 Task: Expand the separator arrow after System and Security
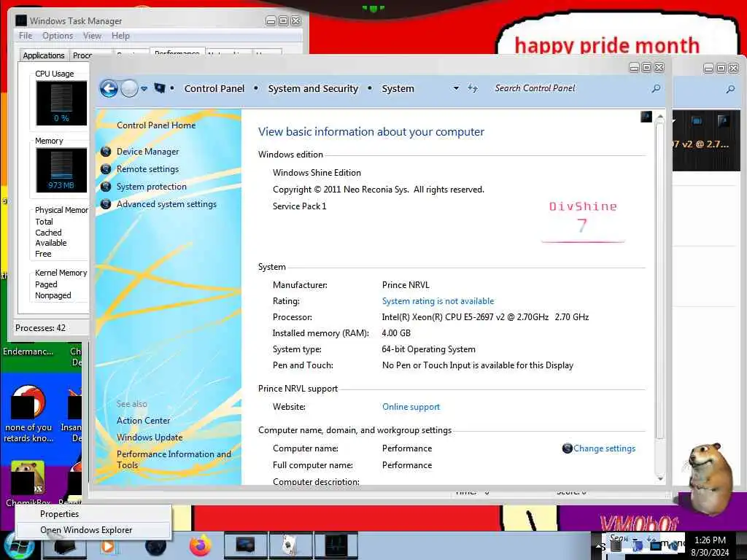coord(370,88)
